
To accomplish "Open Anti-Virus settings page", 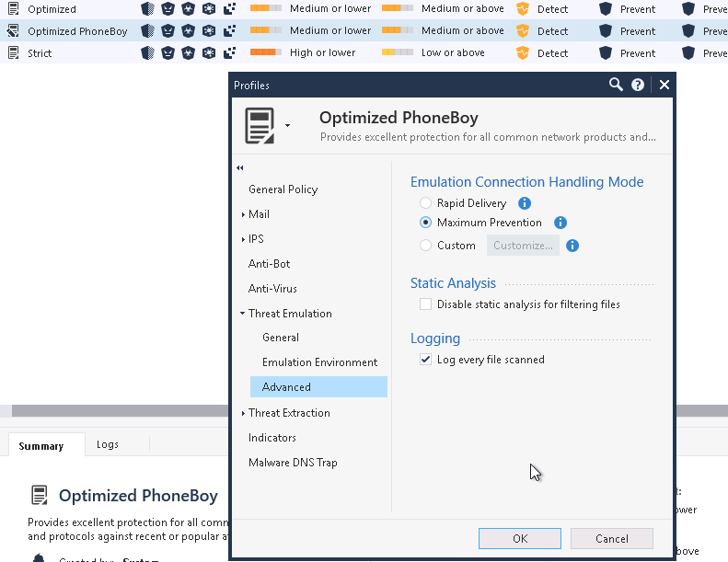I will click(272, 289).
